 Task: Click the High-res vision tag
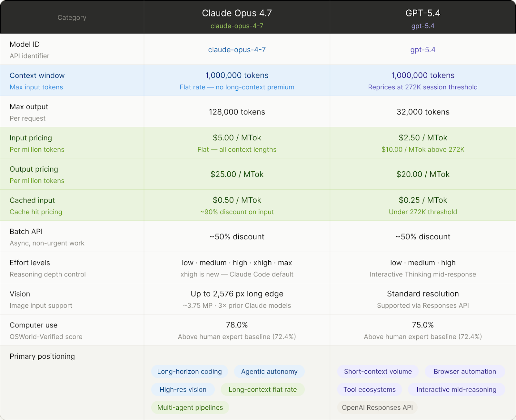pyautogui.click(x=183, y=389)
